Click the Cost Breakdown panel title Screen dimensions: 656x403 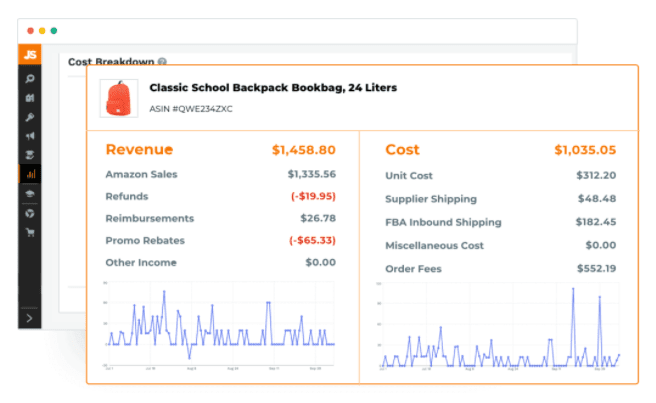111,62
